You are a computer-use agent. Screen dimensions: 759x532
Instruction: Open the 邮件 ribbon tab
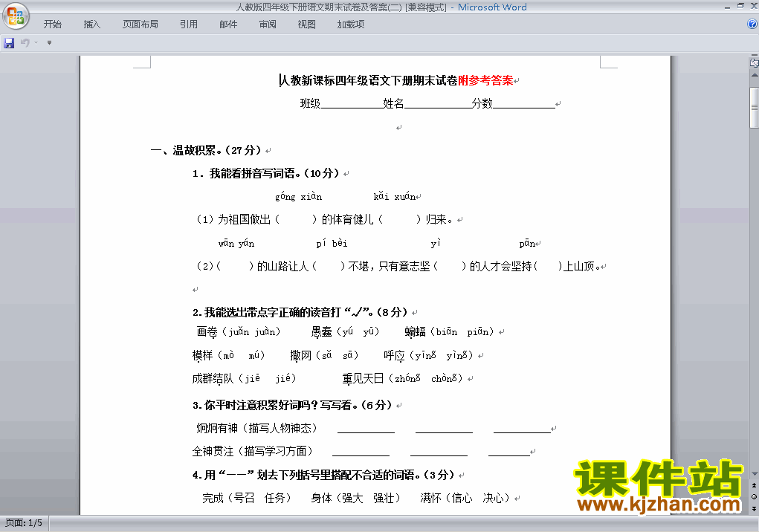228,25
